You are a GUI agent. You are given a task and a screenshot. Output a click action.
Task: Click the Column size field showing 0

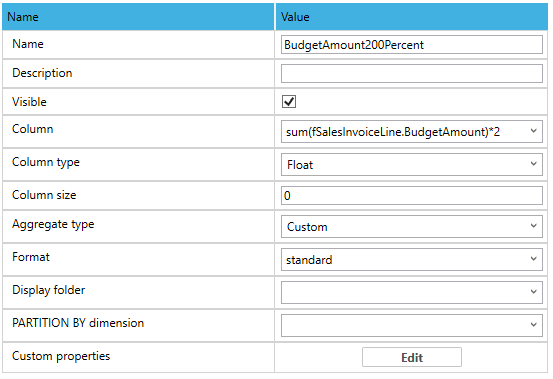(x=412, y=195)
